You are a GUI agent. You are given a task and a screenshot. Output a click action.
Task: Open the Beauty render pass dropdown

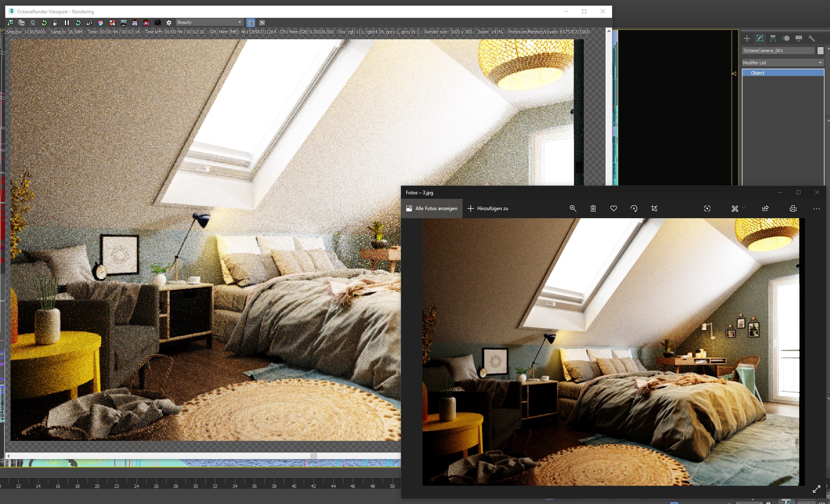coord(209,22)
